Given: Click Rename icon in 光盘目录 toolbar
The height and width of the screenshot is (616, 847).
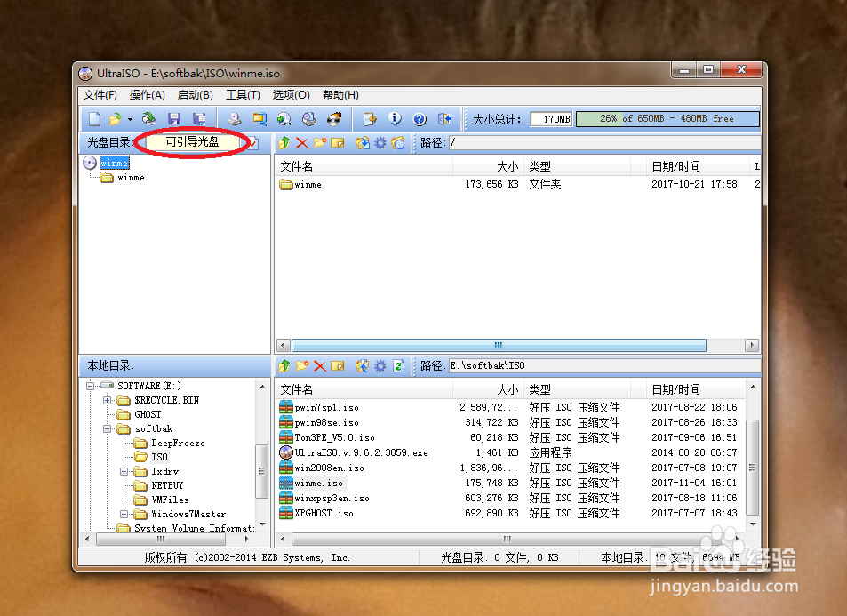Looking at the screenshot, I should click(x=338, y=142).
